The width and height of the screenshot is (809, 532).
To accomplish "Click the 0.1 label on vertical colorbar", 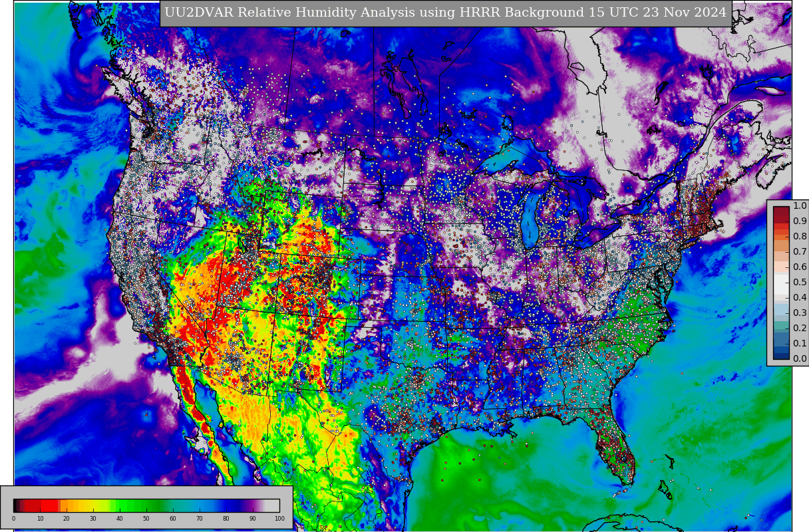I will pyautogui.click(x=799, y=344).
